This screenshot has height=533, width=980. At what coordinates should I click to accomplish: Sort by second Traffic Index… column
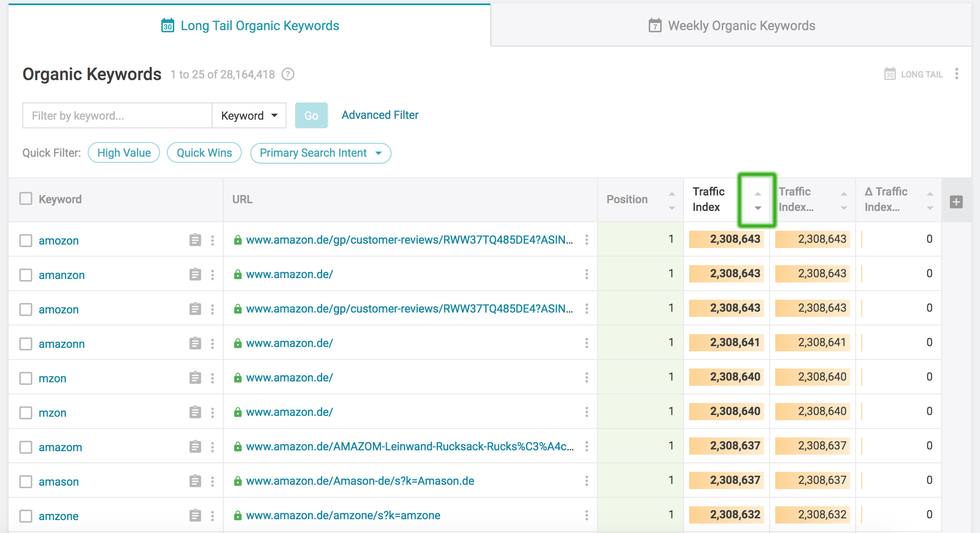point(844,201)
